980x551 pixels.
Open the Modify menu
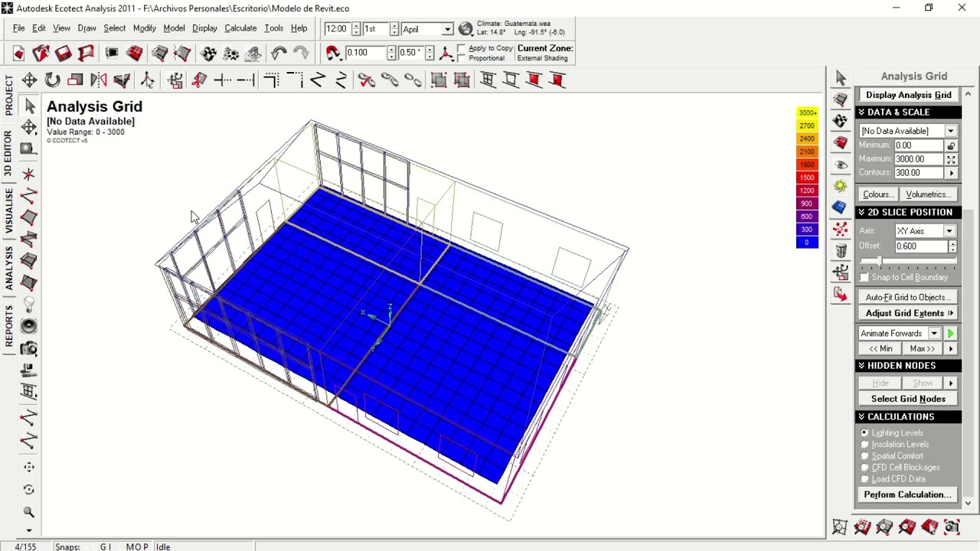coord(144,28)
